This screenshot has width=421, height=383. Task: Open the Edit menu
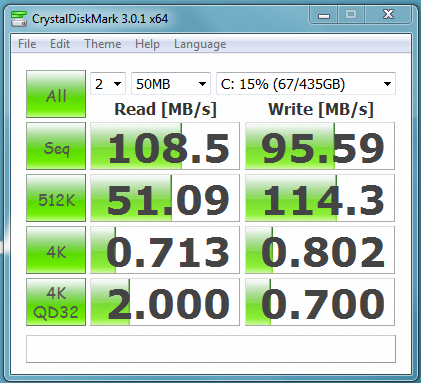(60, 44)
